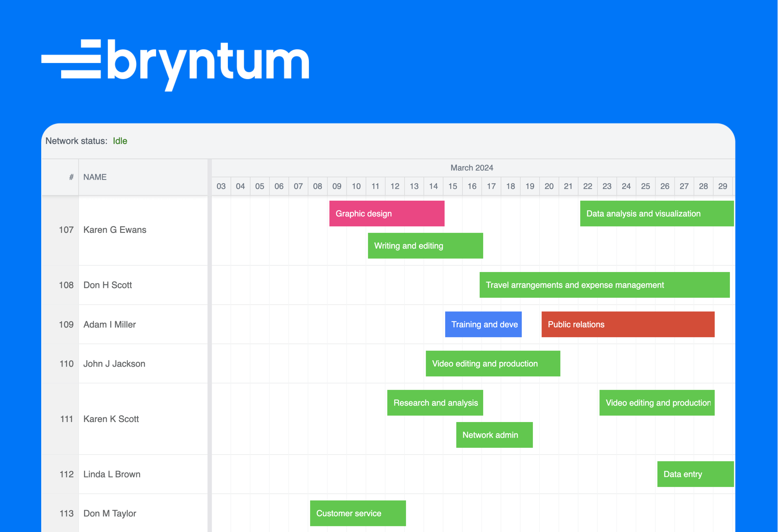778x532 pixels.
Task: Select the Graphic design event bar
Action: pyautogui.click(x=387, y=214)
